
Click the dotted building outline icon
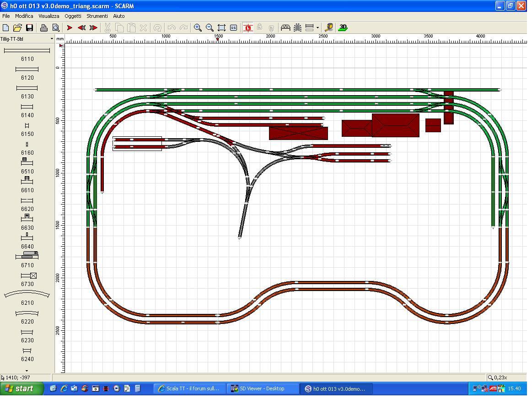[x=297, y=28]
